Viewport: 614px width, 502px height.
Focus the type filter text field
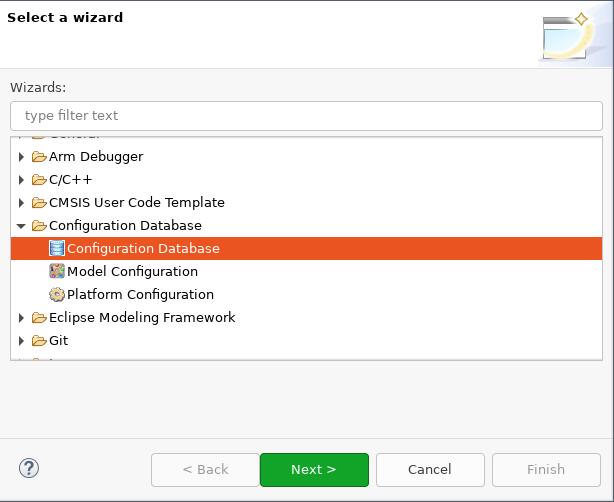(x=306, y=115)
